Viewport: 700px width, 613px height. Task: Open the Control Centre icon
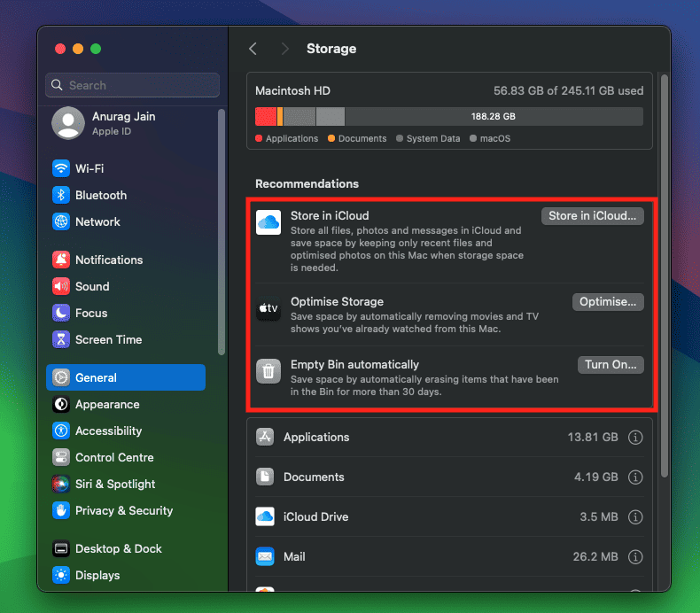tap(61, 458)
